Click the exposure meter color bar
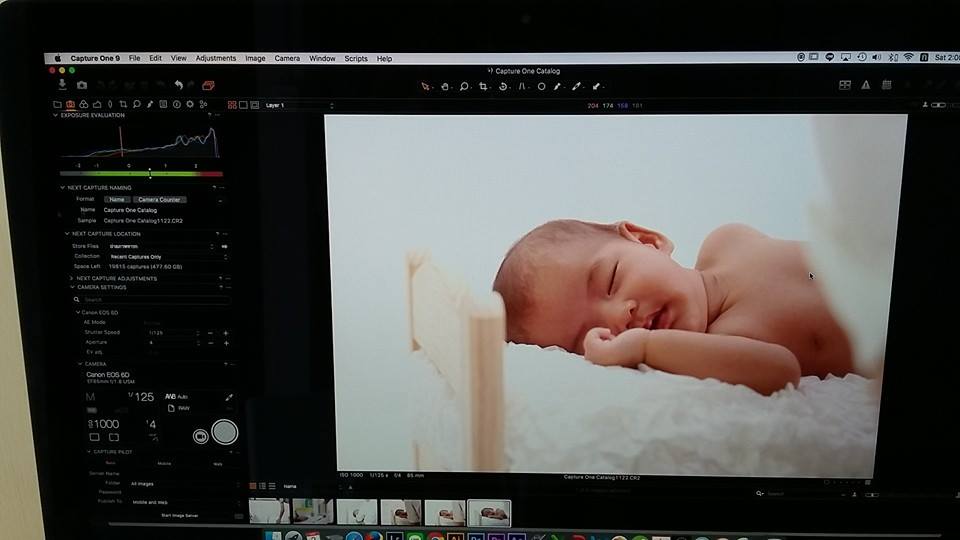The width and height of the screenshot is (960, 540). (141, 174)
